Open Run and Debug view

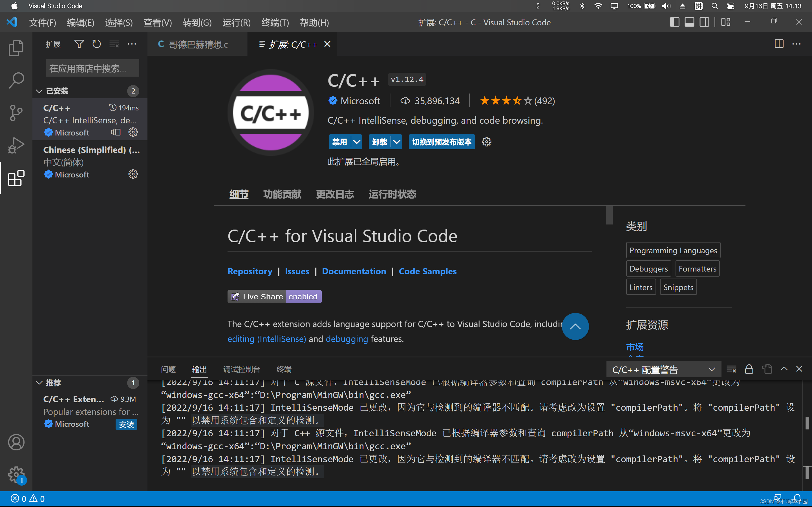(x=16, y=145)
